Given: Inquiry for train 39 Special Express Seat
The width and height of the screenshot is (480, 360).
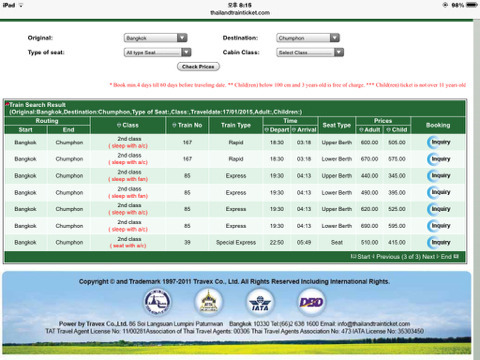Looking at the screenshot, I should (x=438, y=242).
